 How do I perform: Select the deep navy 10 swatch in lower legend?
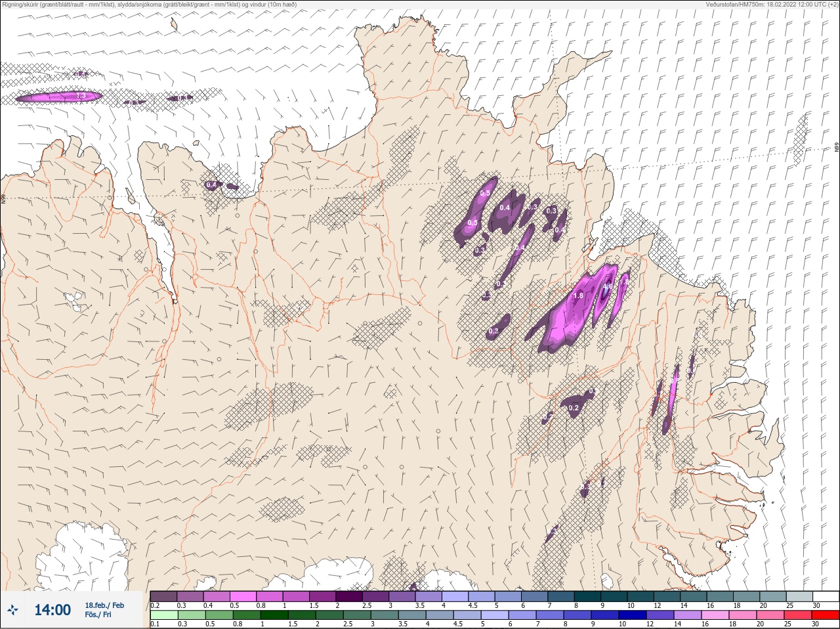[633, 615]
